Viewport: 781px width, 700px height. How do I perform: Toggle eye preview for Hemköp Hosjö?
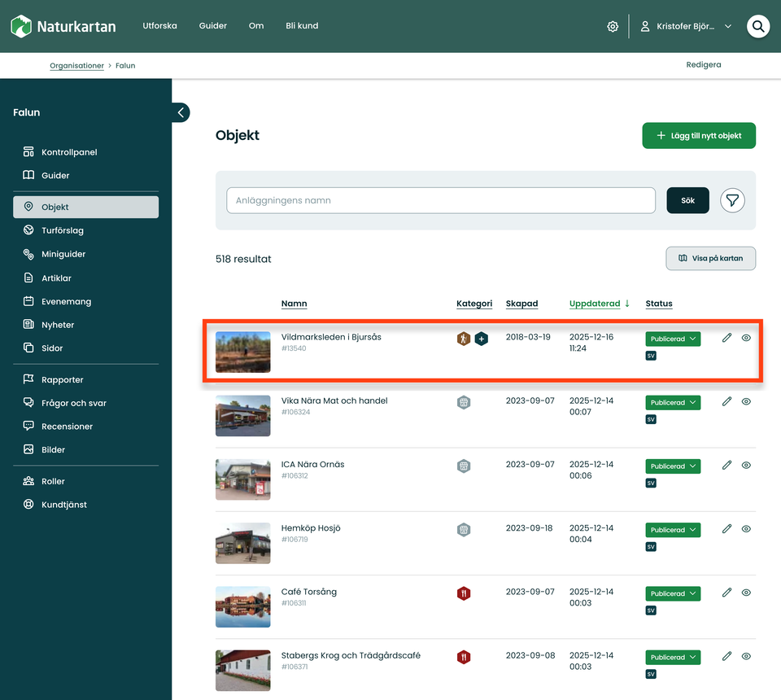(x=746, y=529)
